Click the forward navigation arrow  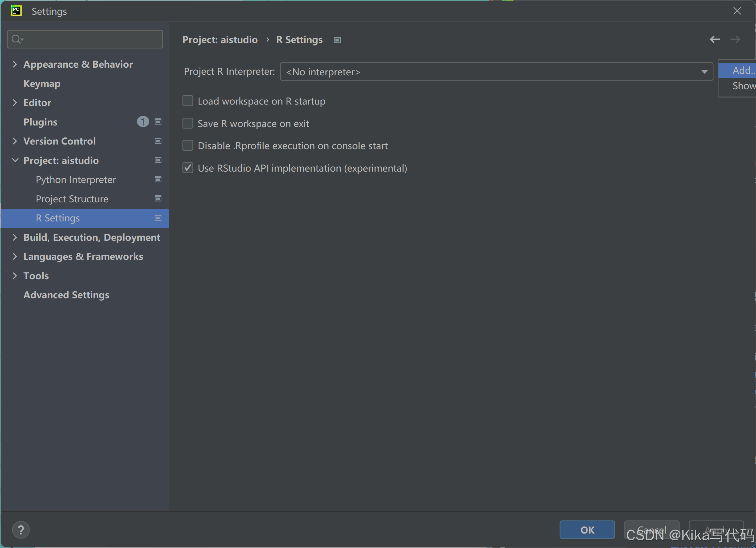(x=735, y=39)
